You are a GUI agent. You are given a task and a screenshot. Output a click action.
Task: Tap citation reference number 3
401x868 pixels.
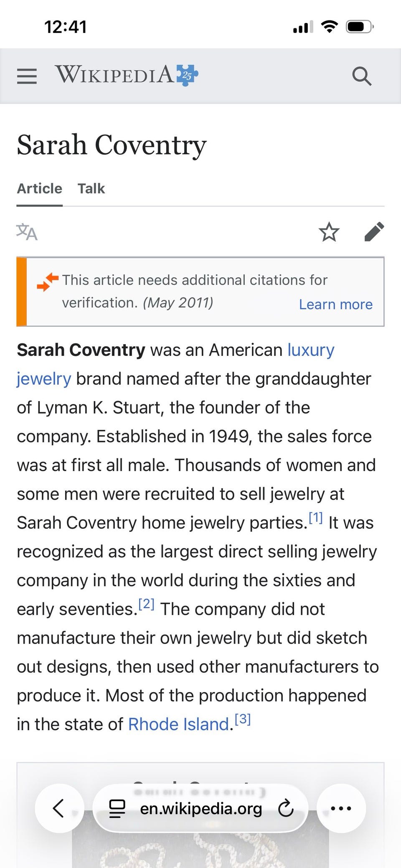243,720
